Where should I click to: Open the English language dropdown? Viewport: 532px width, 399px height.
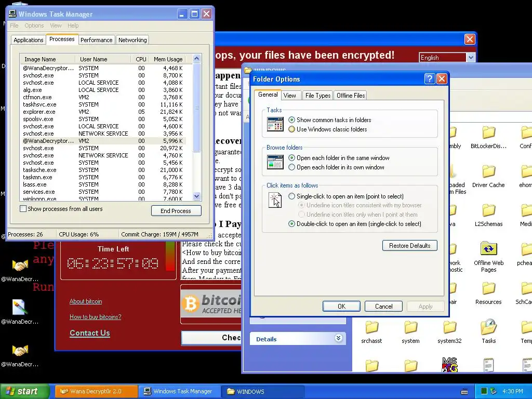(x=470, y=57)
